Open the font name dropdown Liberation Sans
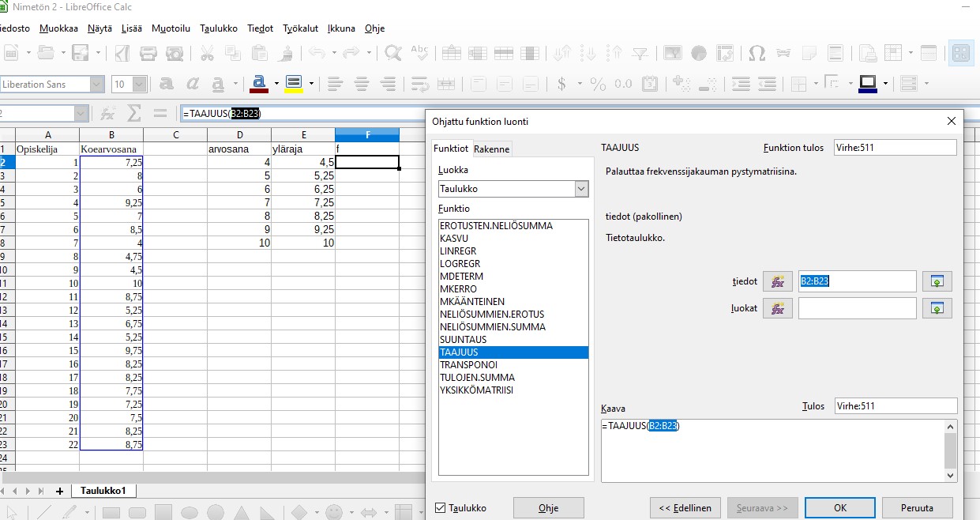This screenshot has height=520, width=980. click(96, 84)
